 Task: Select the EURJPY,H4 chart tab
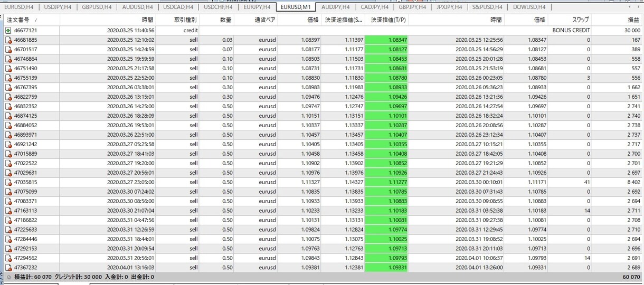(x=257, y=7)
